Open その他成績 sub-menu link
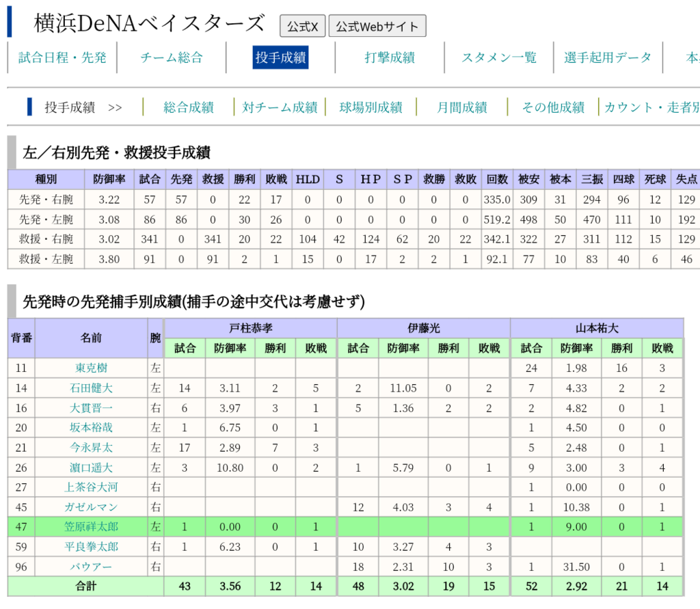Image resolution: width=700 pixels, height=609 pixels. click(x=553, y=107)
